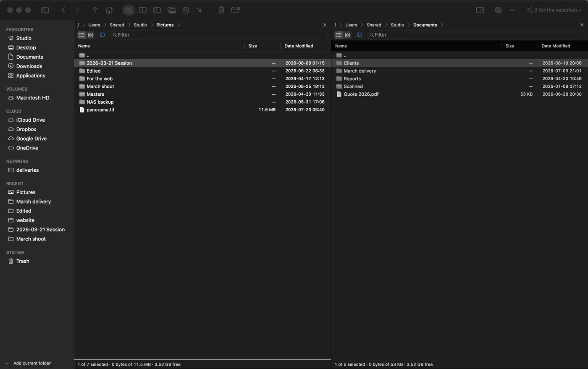Viewport: 588px width, 369px height.
Task: Go to home folder via house icon
Action: pos(109,10)
